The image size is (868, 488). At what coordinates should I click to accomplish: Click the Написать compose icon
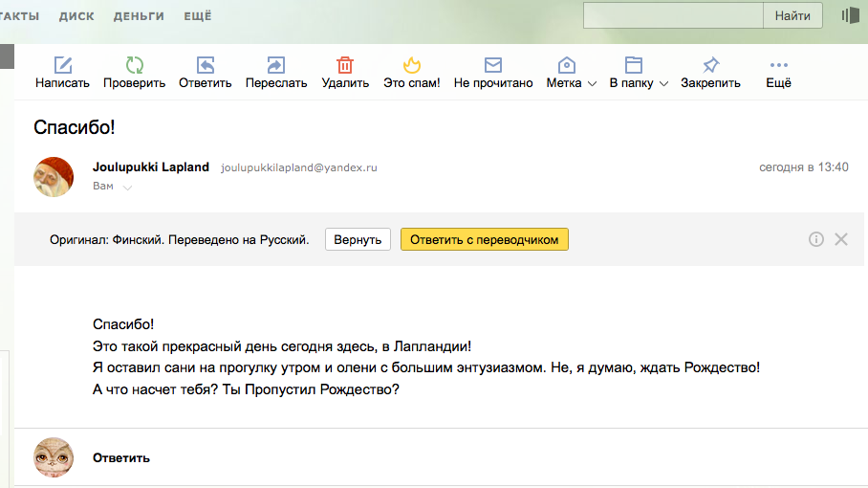pyautogui.click(x=63, y=65)
